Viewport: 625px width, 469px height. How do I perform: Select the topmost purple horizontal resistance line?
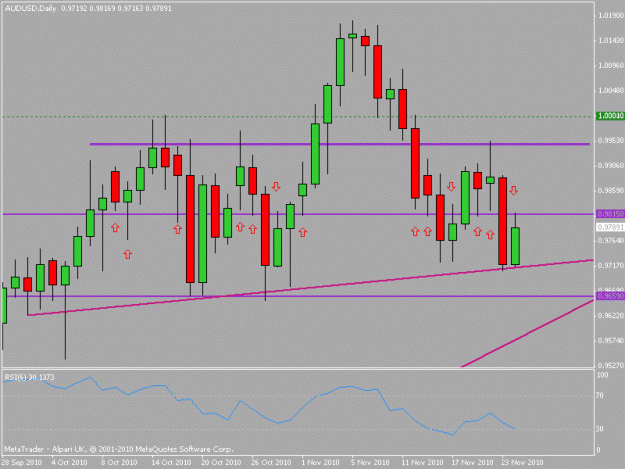(340, 144)
